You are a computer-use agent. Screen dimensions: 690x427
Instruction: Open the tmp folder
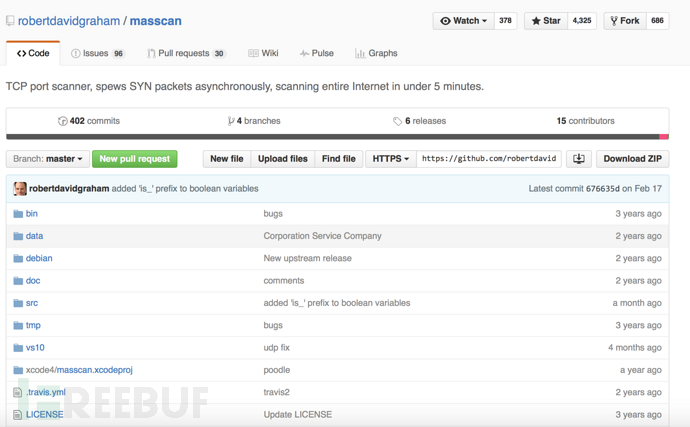tap(33, 325)
